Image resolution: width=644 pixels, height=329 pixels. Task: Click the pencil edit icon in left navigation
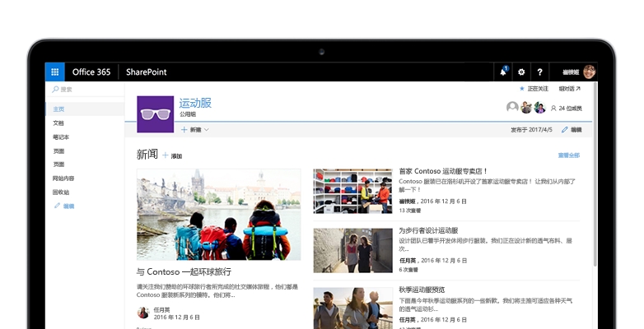(58, 206)
